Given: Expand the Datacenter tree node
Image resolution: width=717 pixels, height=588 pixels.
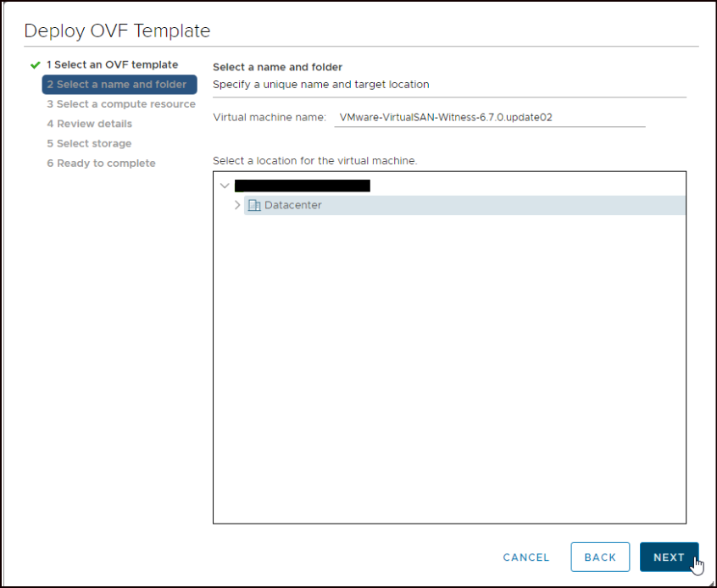Looking at the screenshot, I should tap(237, 205).
